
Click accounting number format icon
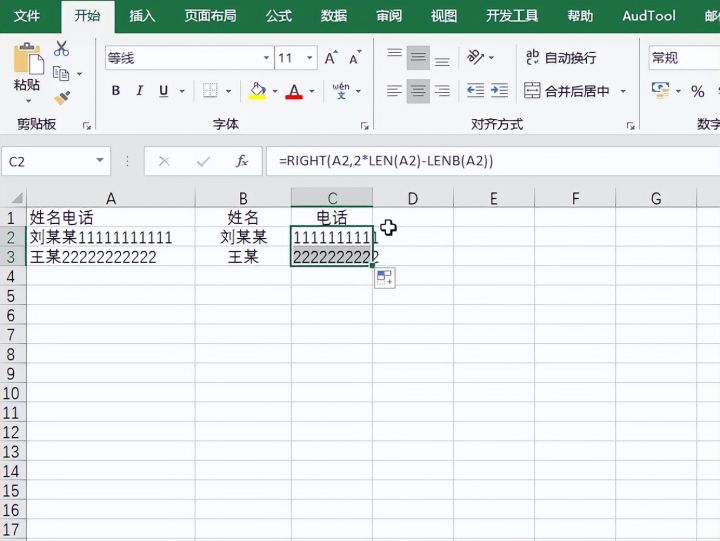pyautogui.click(x=660, y=90)
